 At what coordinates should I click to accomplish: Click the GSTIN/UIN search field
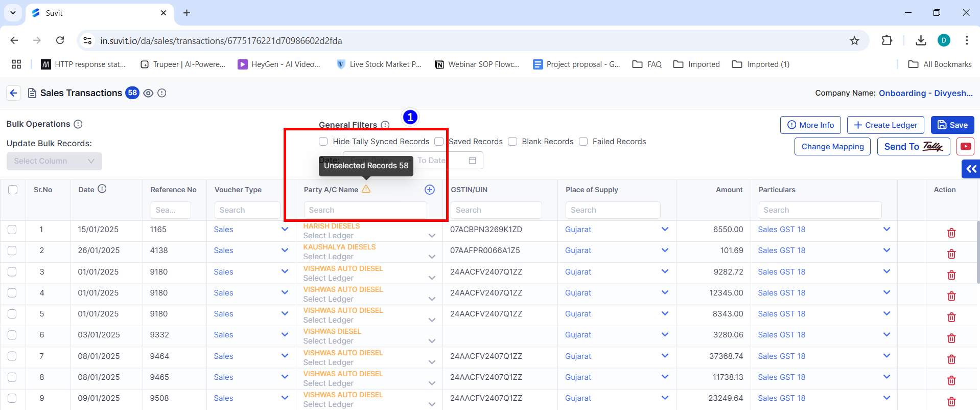[x=496, y=210]
